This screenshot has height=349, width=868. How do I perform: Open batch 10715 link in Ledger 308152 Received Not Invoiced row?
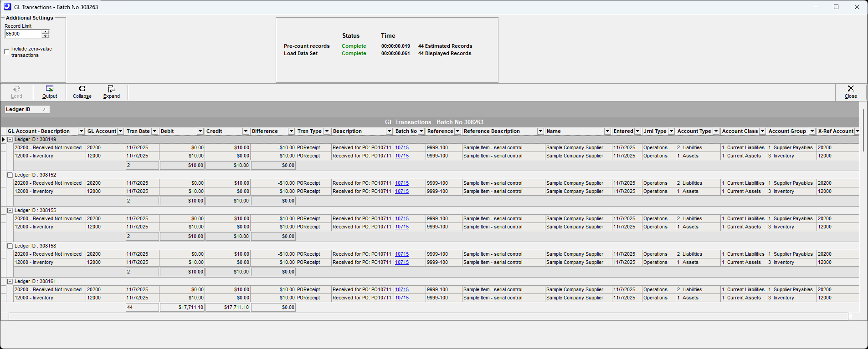(x=402, y=183)
